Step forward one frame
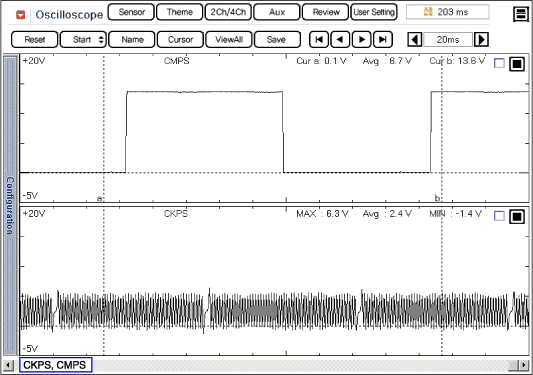The width and height of the screenshot is (533, 375). pyautogui.click(x=362, y=40)
